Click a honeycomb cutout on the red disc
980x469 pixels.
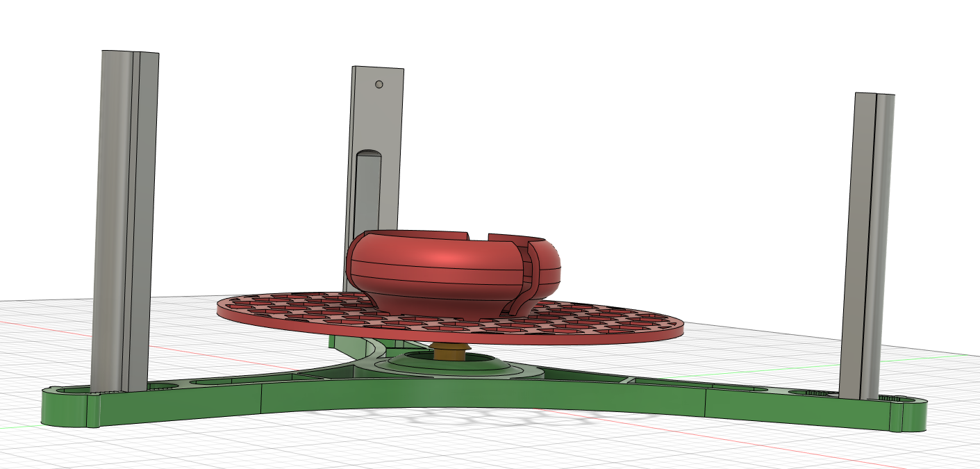[x=313, y=313]
